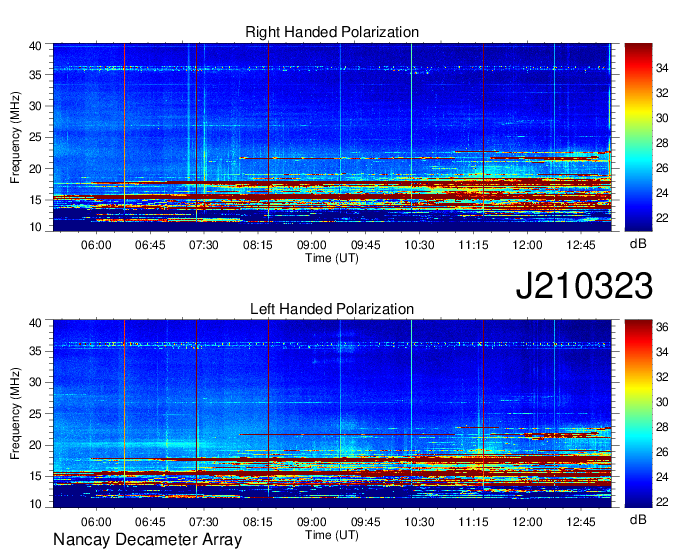Click 28 dB value on Left Handed color bar
The width and height of the screenshot is (680, 552).
coord(662,428)
